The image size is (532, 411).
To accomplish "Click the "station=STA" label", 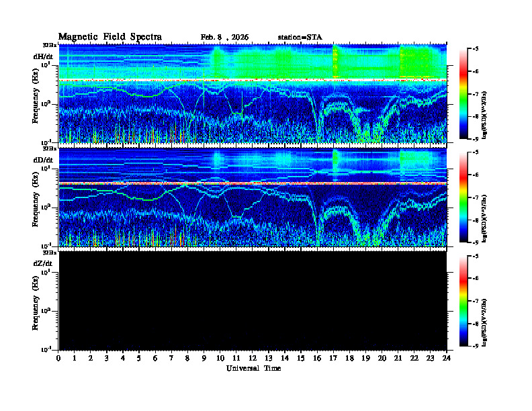I will [x=300, y=38].
